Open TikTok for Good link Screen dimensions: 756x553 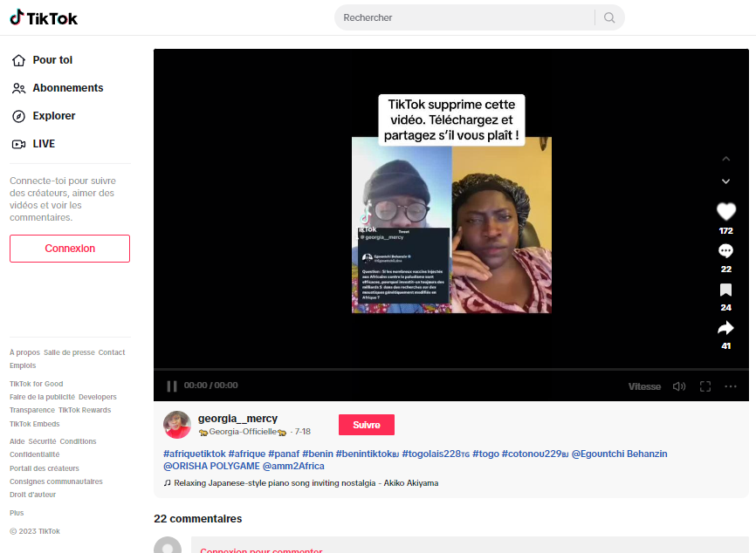pyautogui.click(x=36, y=384)
